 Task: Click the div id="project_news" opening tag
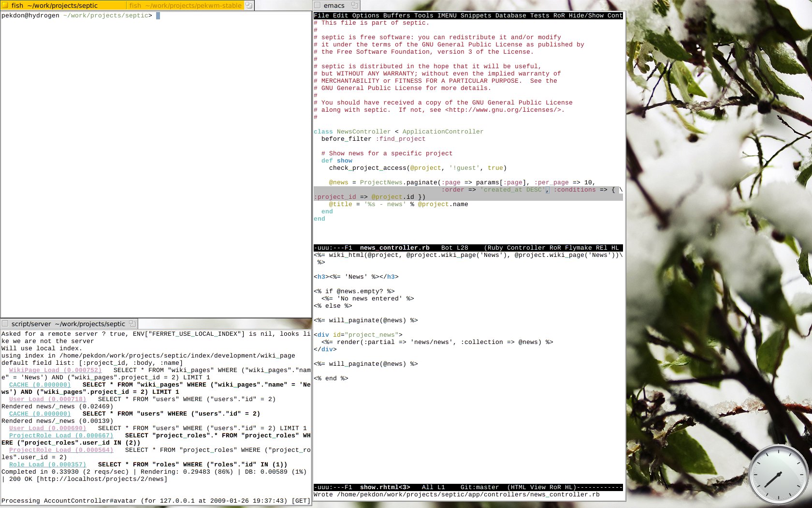tap(358, 335)
